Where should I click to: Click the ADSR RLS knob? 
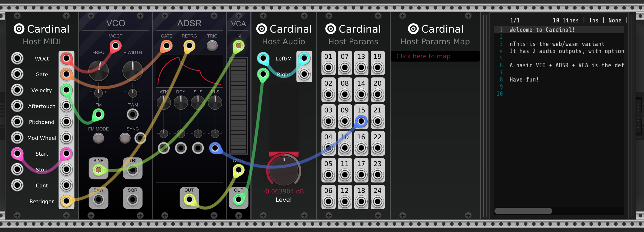215,103
